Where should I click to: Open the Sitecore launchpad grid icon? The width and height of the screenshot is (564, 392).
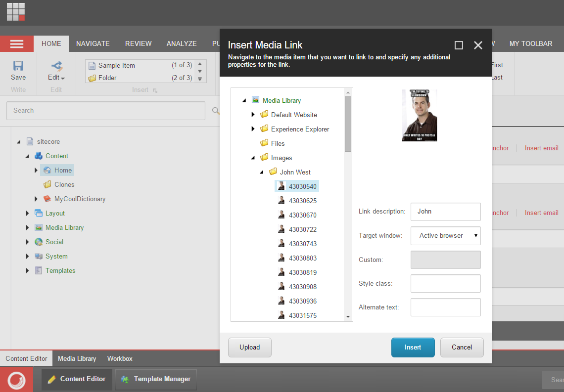point(16,12)
